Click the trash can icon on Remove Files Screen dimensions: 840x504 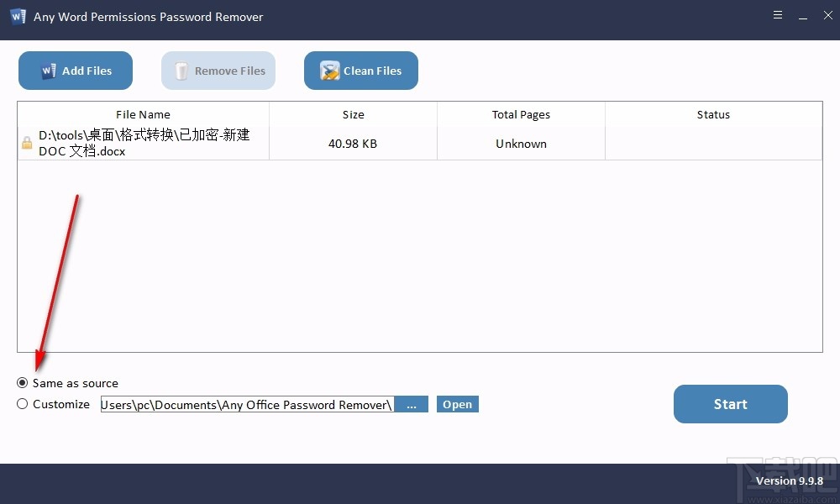coord(181,71)
